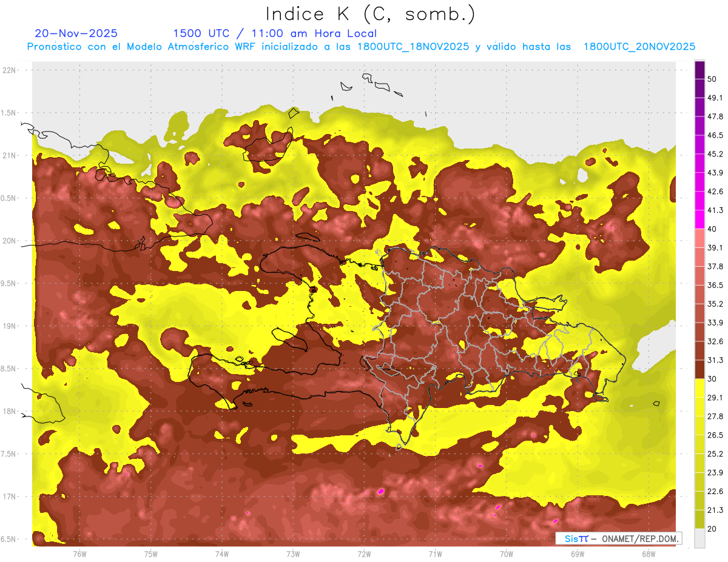Click the '1800UTC_20NOV2025' valid-until timestamp
Screen dimensions: 728x562
point(639,47)
